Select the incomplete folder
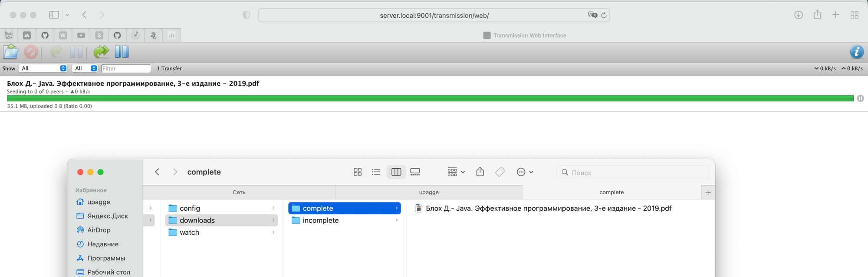Viewport: 868px width, 277px height. (x=321, y=221)
